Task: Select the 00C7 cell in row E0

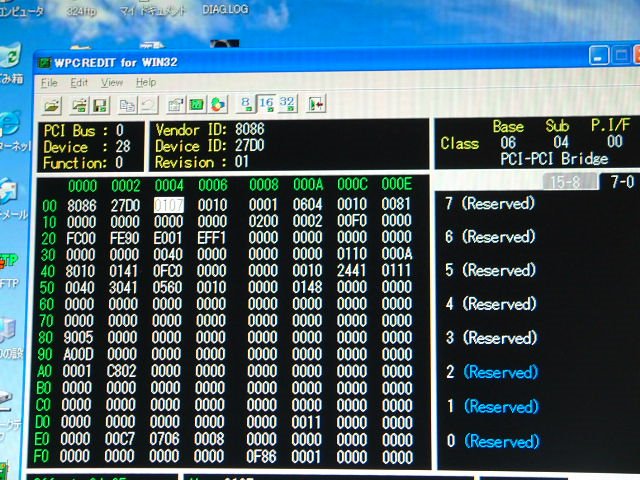Action: pos(120,439)
